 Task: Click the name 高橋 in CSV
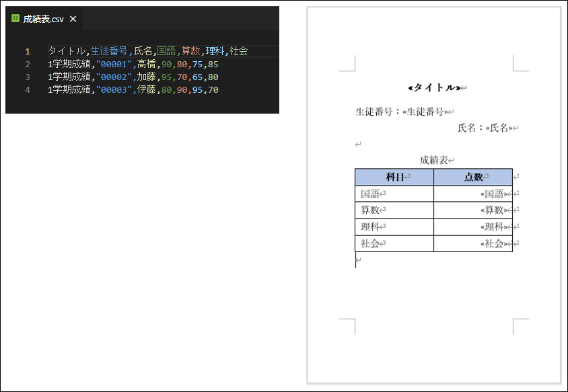146,64
